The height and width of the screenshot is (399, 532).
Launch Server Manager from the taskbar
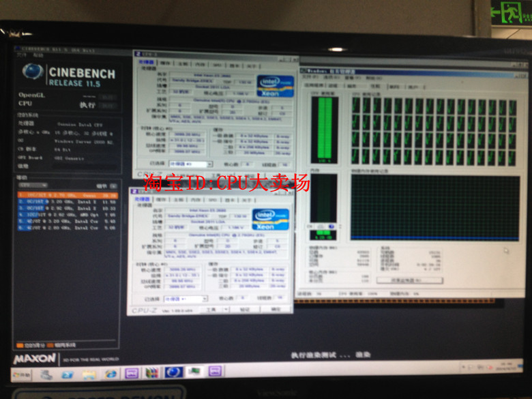tap(46, 374)
